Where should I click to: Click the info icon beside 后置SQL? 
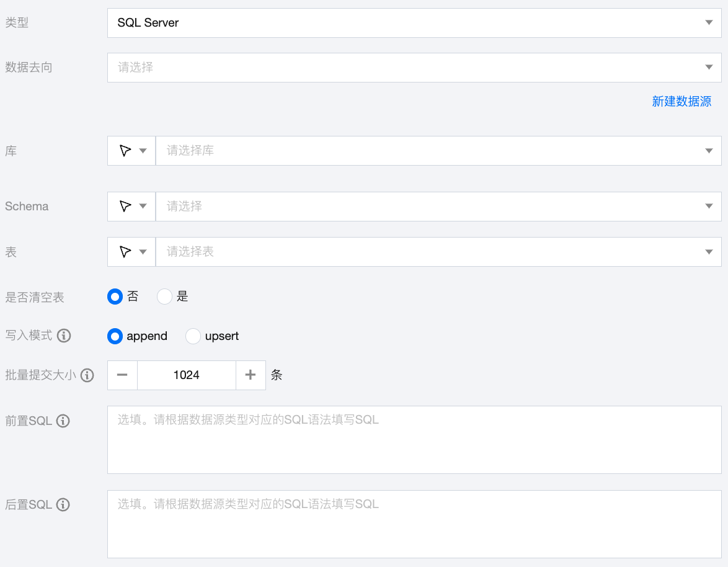(x=63, y=505)
